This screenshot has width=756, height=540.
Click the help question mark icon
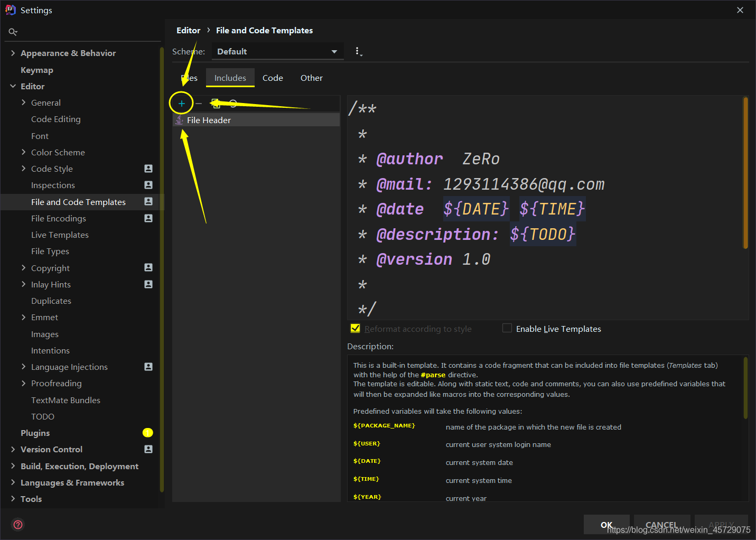[18, 525]
